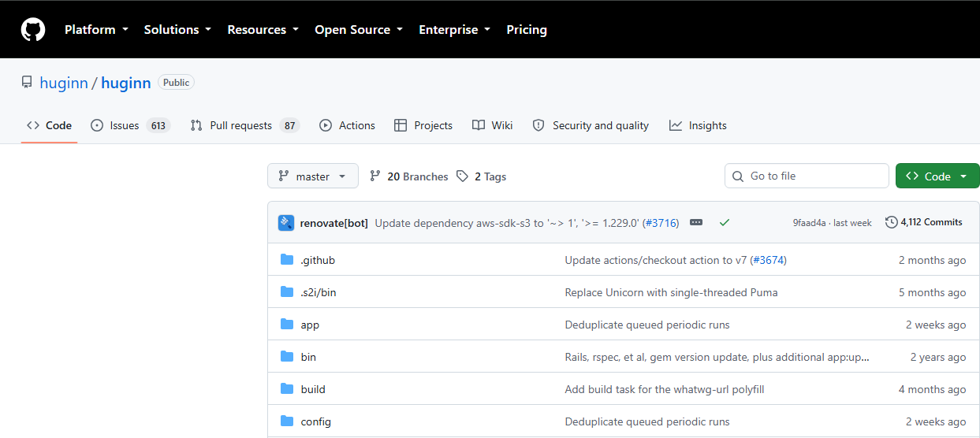Screen dimensions: 980x438
Task: View the 20 Branches list
Action: (x=409, y=176)
